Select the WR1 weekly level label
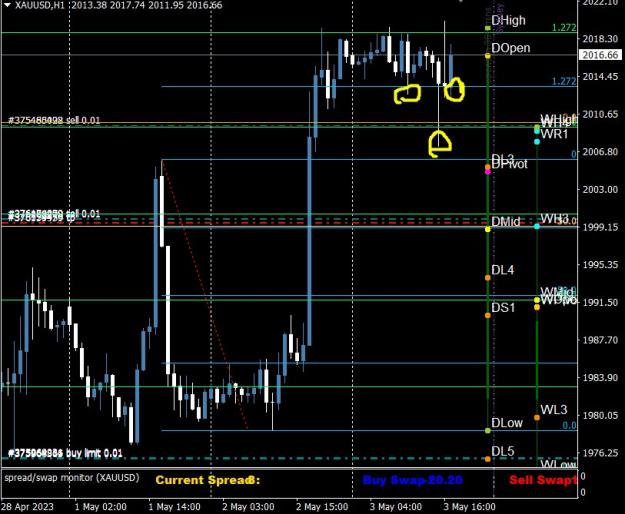This screenshot has width=625, height=514. [554, 134]
